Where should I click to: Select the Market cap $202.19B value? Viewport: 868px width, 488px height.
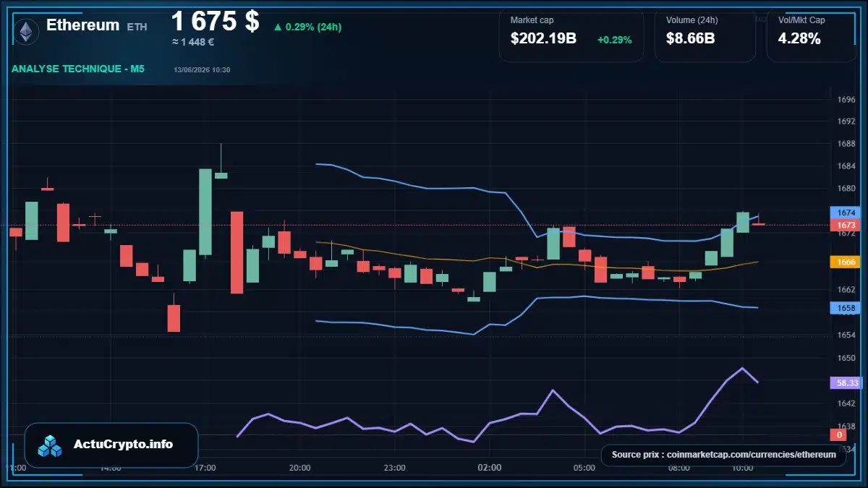(x=543, y=39)
